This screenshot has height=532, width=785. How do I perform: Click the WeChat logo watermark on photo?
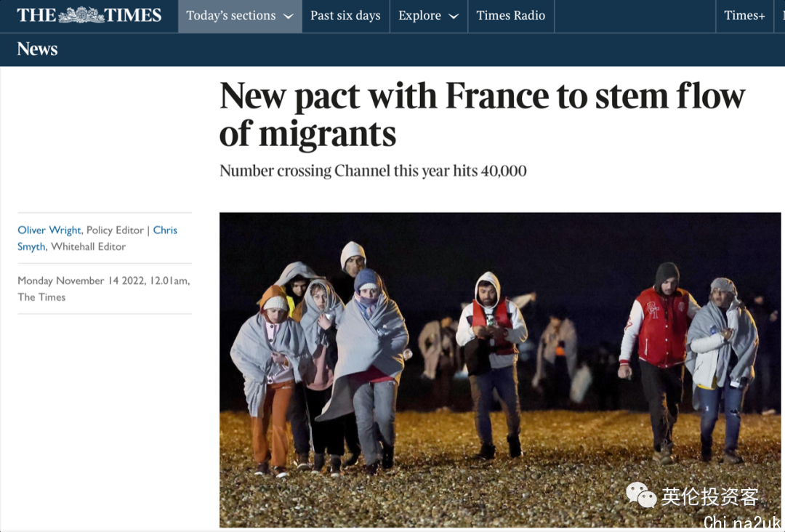[x=641, y=496]
